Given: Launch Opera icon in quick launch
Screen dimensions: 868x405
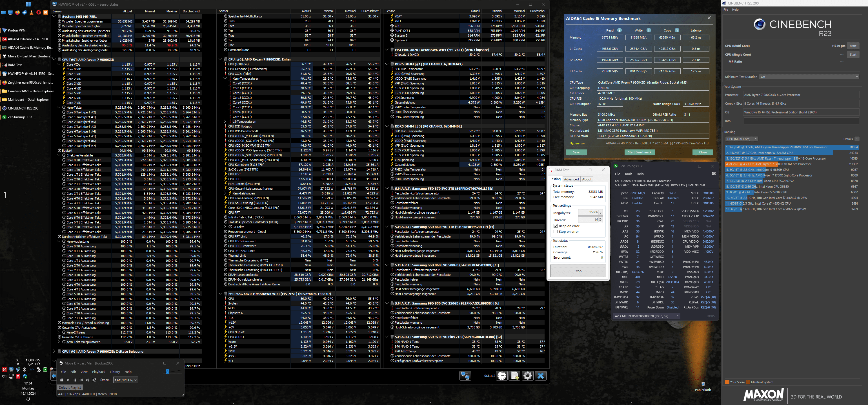Looking at the screenshot, I should [x=38, y=12].
